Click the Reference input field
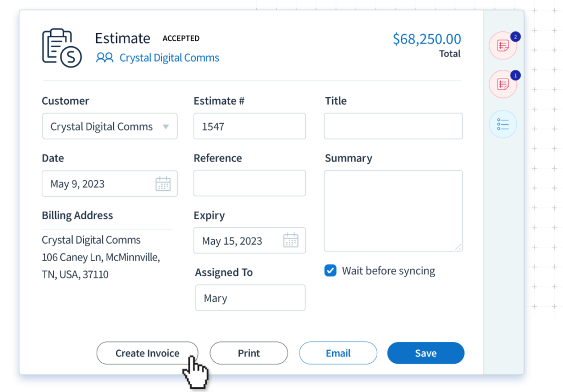The image size is (563, 392). coord(249,183)
